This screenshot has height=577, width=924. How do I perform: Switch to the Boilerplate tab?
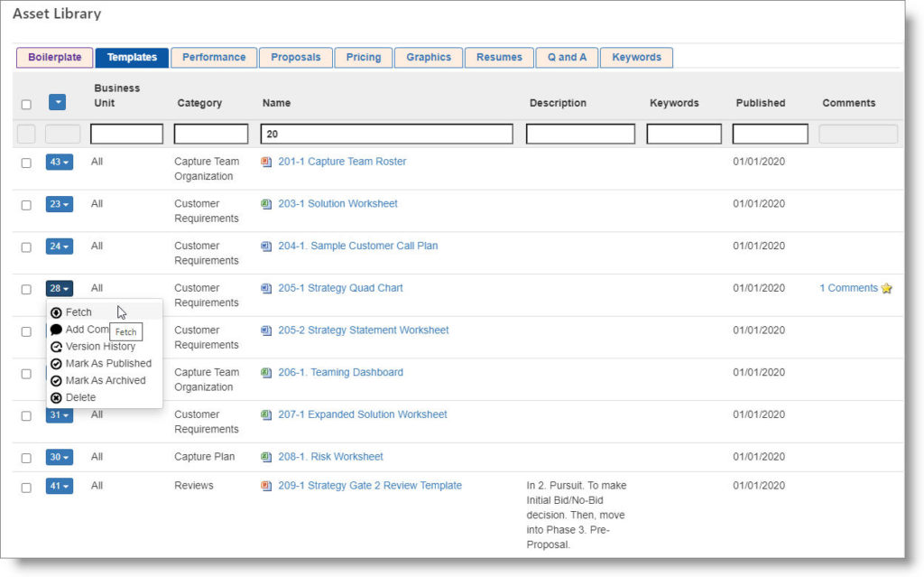pyautogui.click(x=55, y=57)
